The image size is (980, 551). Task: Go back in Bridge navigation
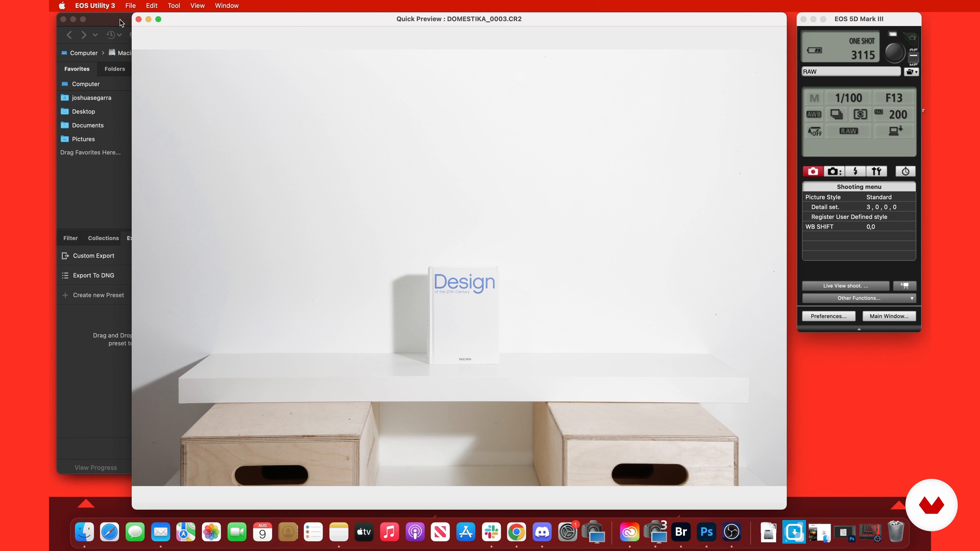coord(69,35)
